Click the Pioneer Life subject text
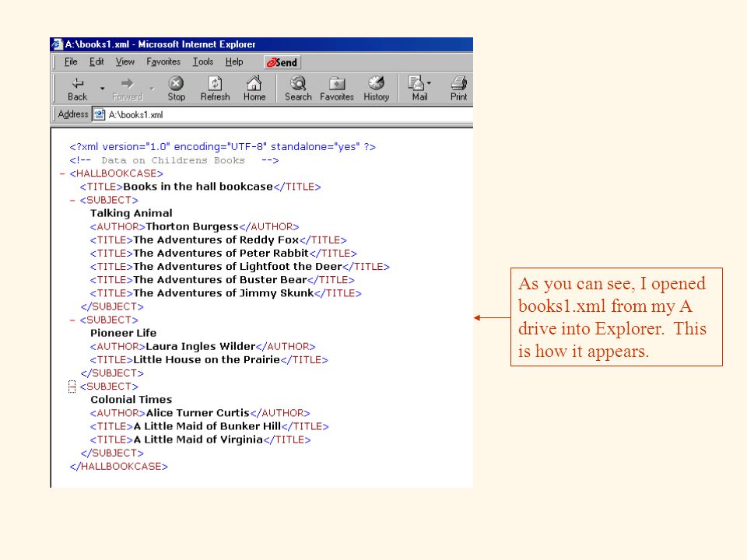This screenshot has height=560, width=747. tap(124, 334)
